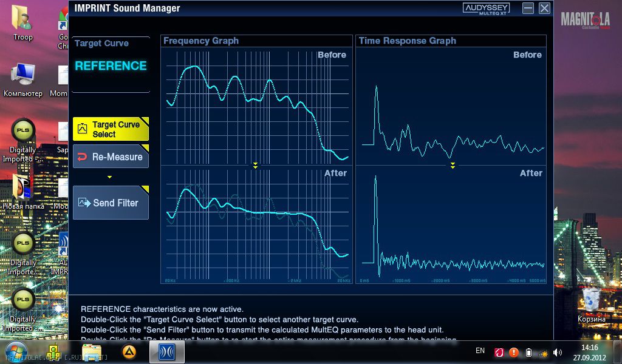The width and height of the screenshot is (622, 364).
Task: Select the IMPRINT Sound Manager taskbar button
Action: 166,351
